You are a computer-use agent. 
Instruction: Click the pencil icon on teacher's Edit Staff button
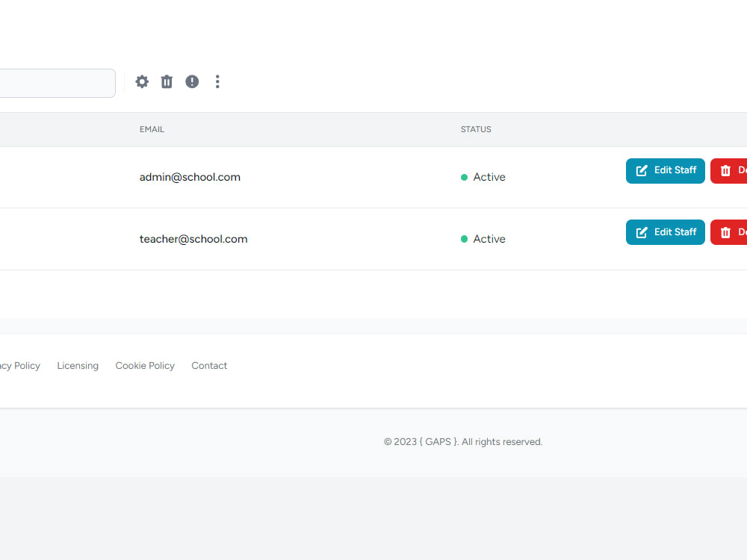coord(641,232)
